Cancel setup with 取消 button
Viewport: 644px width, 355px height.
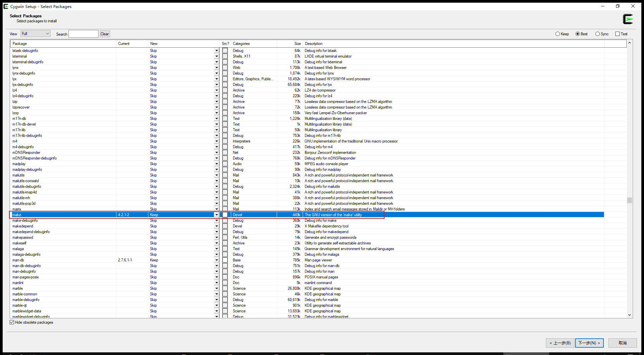(623, 343)
